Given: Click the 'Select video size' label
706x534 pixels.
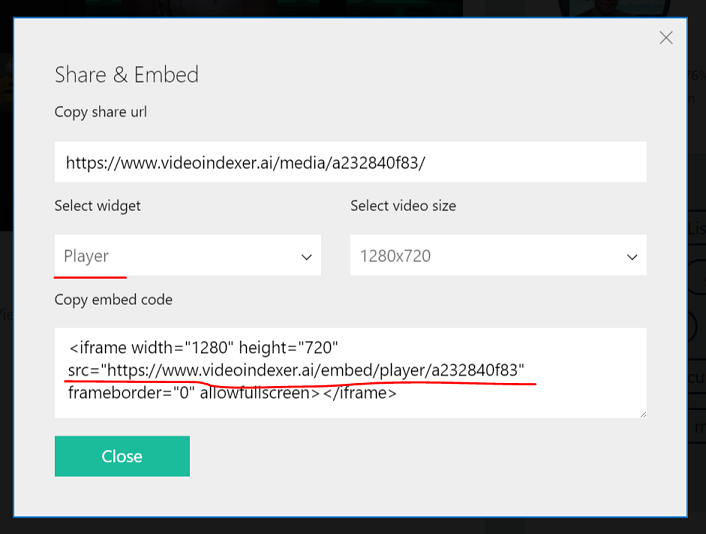Looking at the screenshot, I should click(403, 206).
